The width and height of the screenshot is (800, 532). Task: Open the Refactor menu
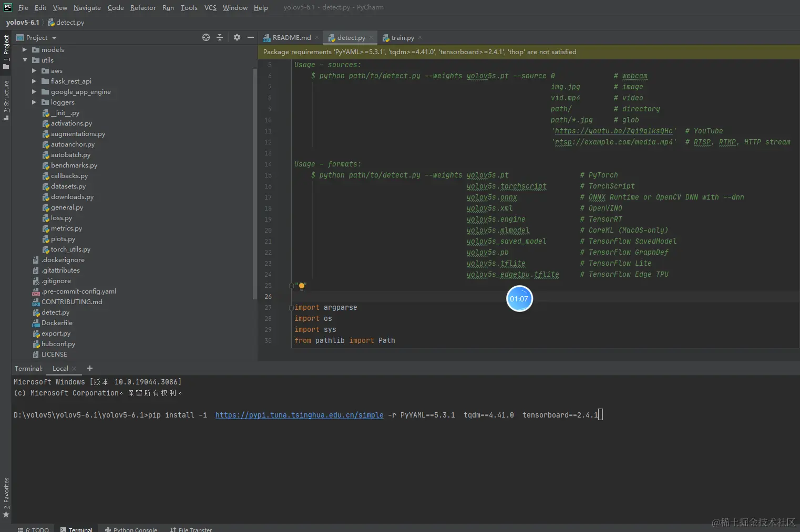tap(143, 7)
